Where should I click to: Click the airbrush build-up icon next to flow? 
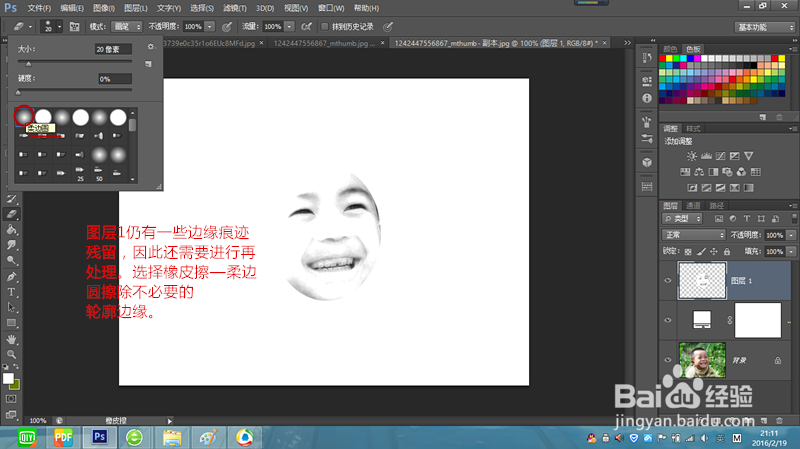tap(306, 27)
